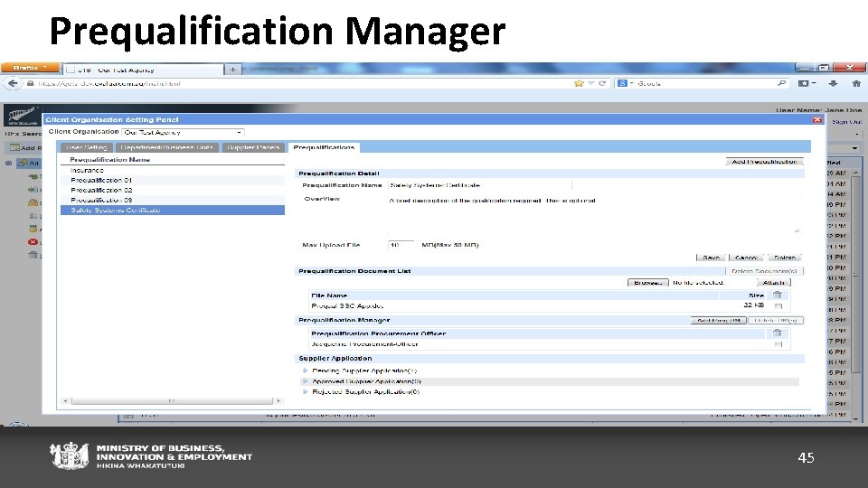Click the Add R button in background page

click(24, 147)
